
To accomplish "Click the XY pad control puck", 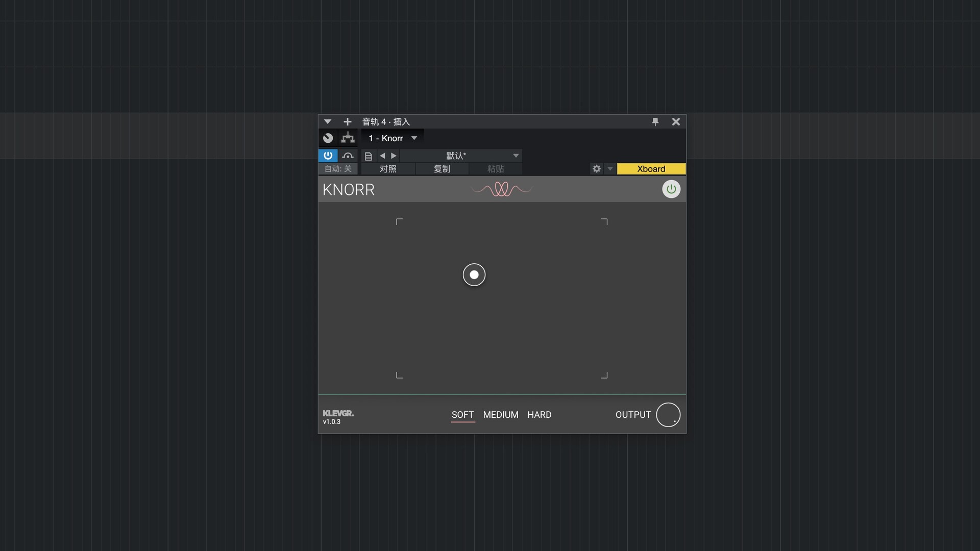I will pyautogui.click(x=474, y=275).
